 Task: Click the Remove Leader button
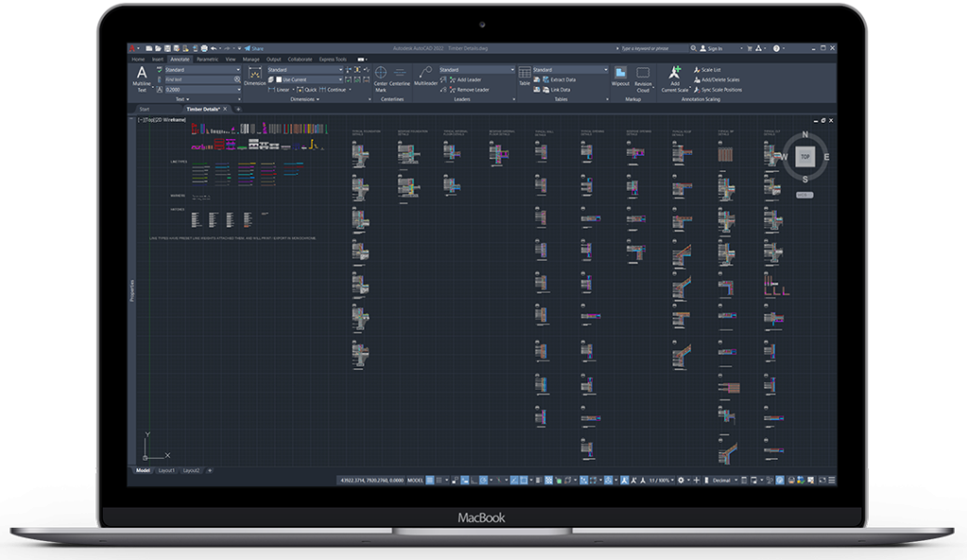468,90
